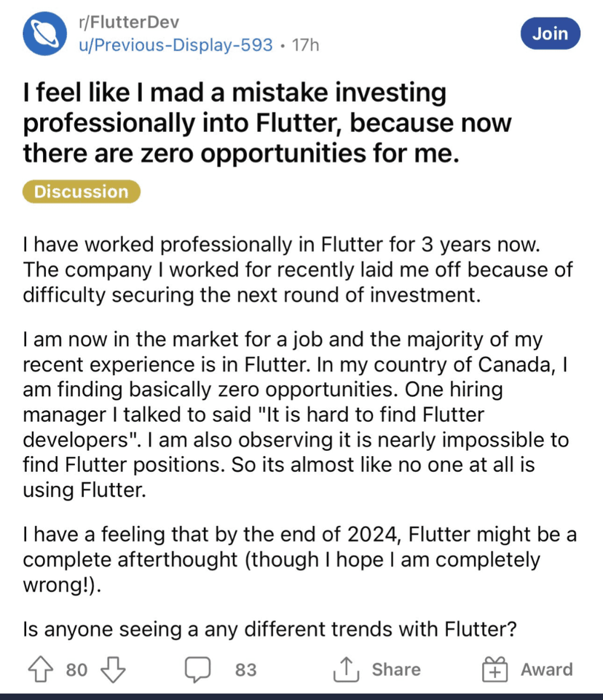Screen dimensions: 603x700
Task: Tap the share upload arrow icon
Action: (346, 669)
